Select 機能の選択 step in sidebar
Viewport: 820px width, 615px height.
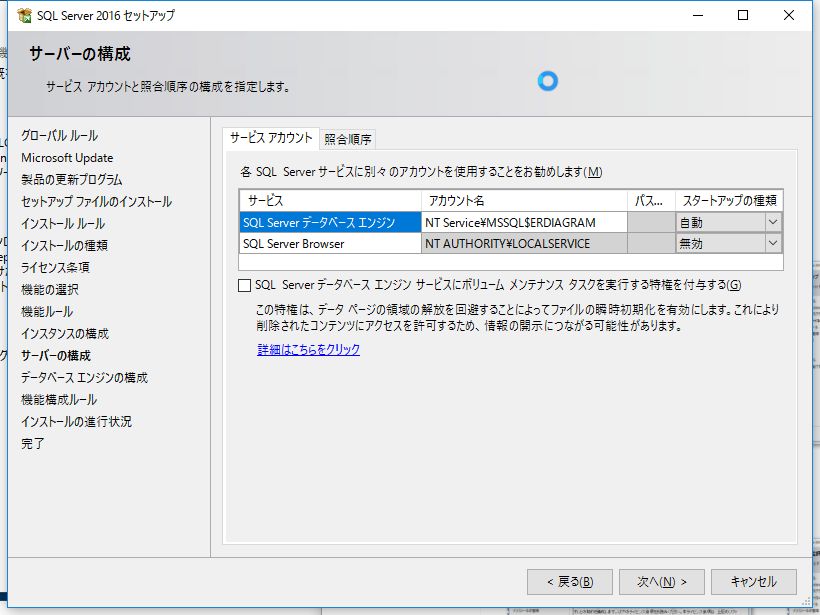pos(50,289)
